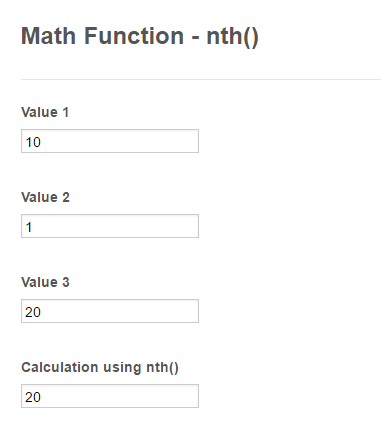Click empty area inside Value 1 box
The image size is (381, 447).
(x=120, y=141)
